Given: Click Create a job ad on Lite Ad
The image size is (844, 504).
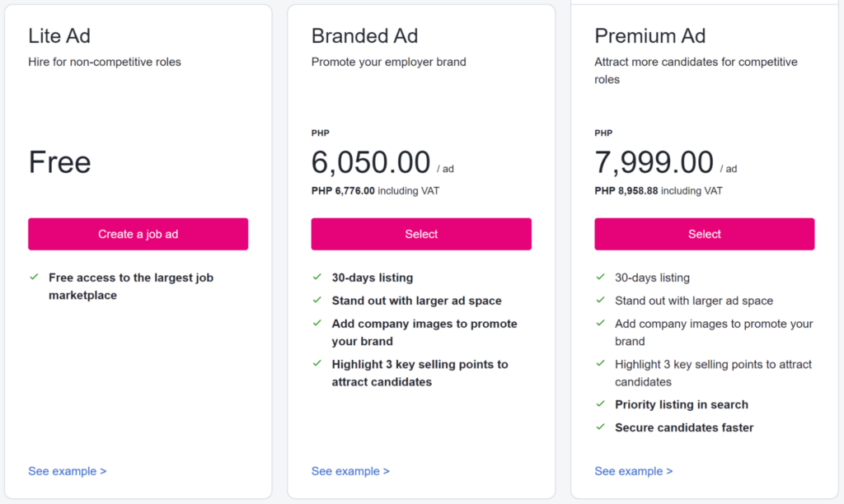Looking at the screenshot, I should pyautogui.click(x=138, y=234).
